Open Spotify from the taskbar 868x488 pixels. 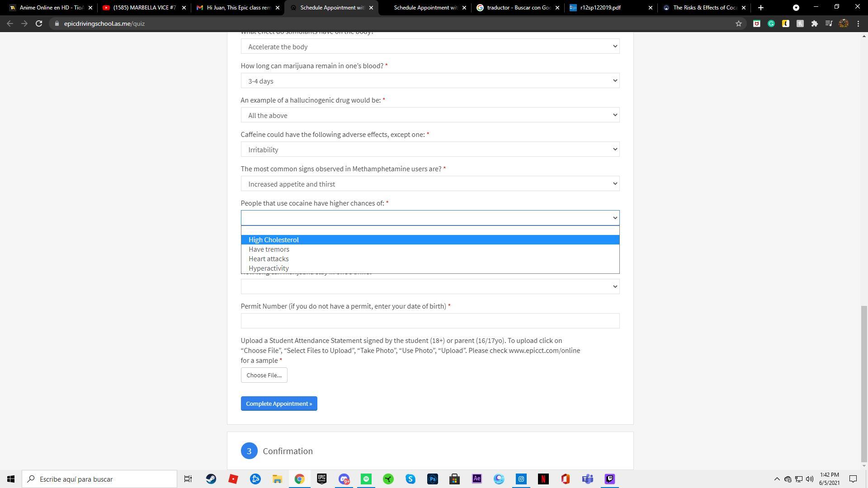[366, 479]
